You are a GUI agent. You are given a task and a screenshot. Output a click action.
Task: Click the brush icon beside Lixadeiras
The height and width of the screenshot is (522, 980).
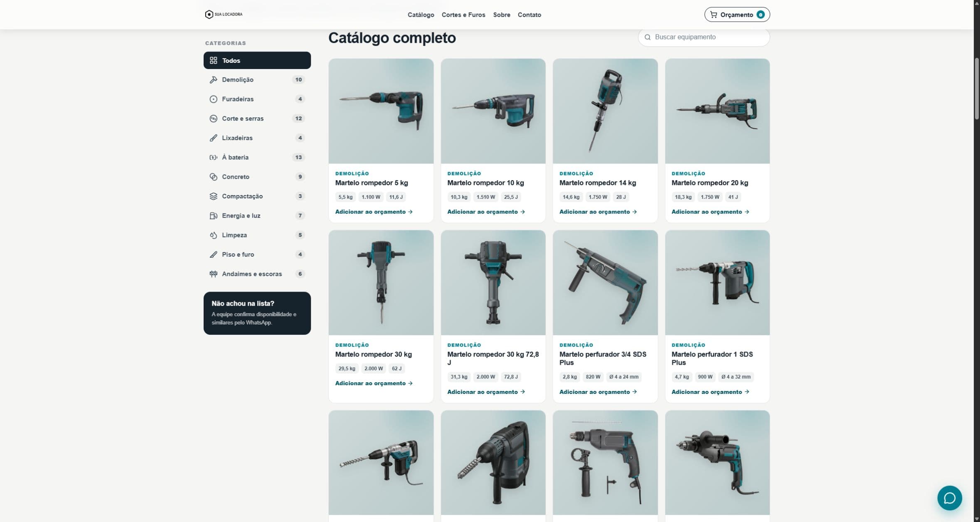click(x=213, y=138)
